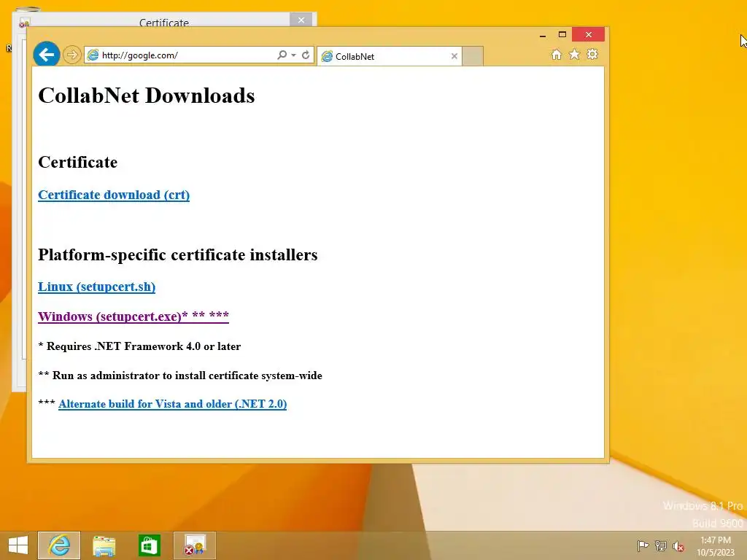Open the clock showing 1:47 PM
Viewport: 747px width, 560px height.
716,546
